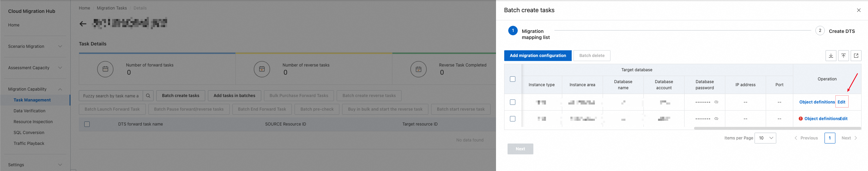Click Migration Tasks breadcrumb link

tap(112, 8)
